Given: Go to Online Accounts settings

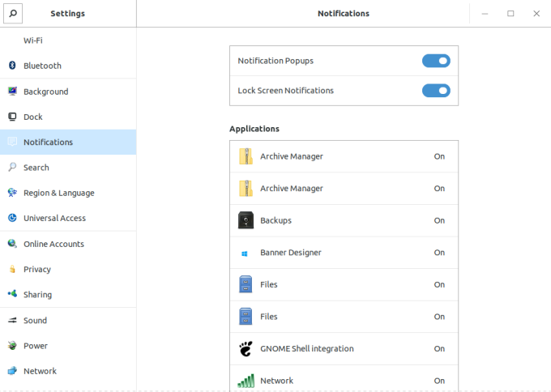Looking at the screenshot, I should pos(53,244).
